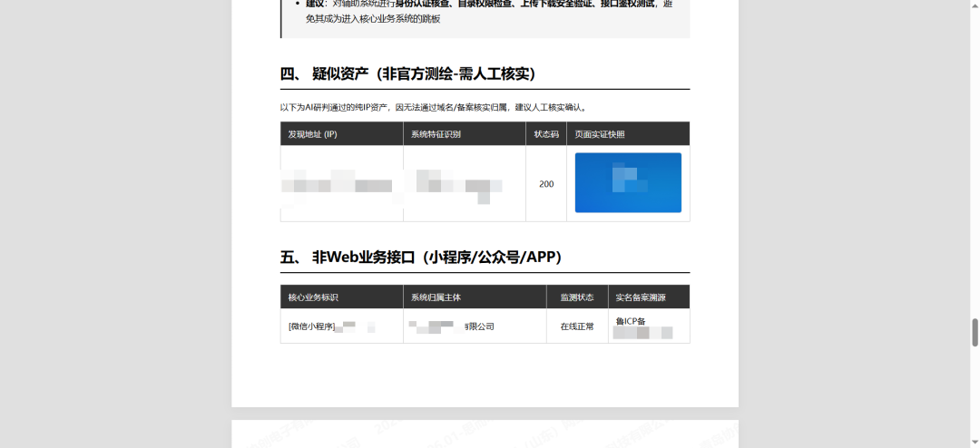Click the 核心业务标识 column header
Image resolution: width=980 pixels, height=448 pixels.
tap(342, 297)
